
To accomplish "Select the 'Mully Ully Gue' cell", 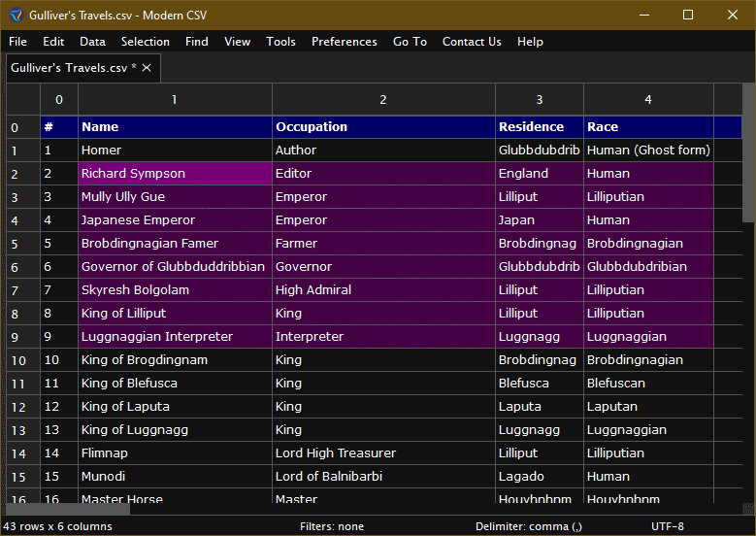I will coord(175,197).
